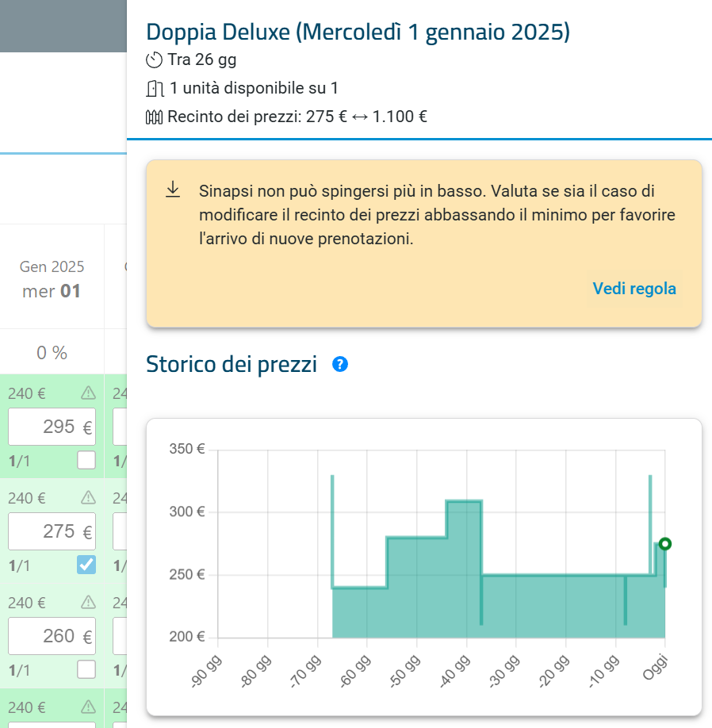The image size is (712, 728).
Task: Tick the checkbox under the 260 € price
Action: pos(86,669)
